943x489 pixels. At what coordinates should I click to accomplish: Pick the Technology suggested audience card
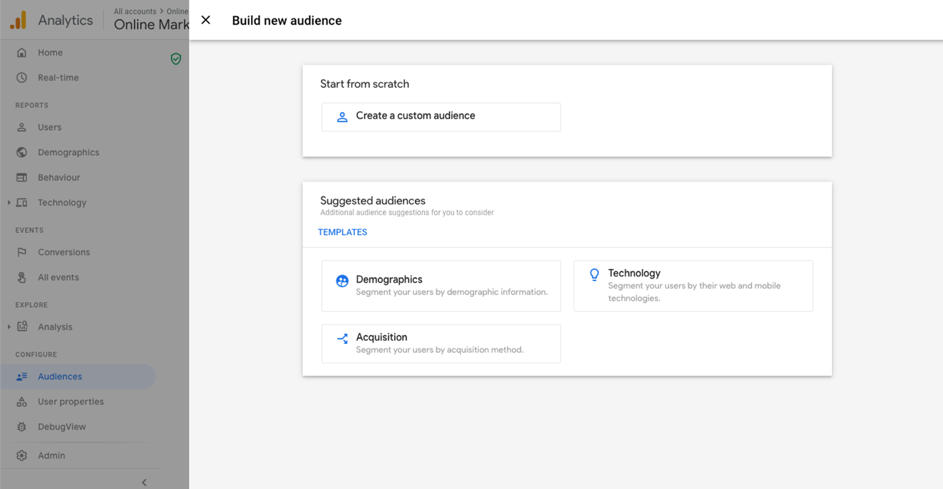[692, 286]
